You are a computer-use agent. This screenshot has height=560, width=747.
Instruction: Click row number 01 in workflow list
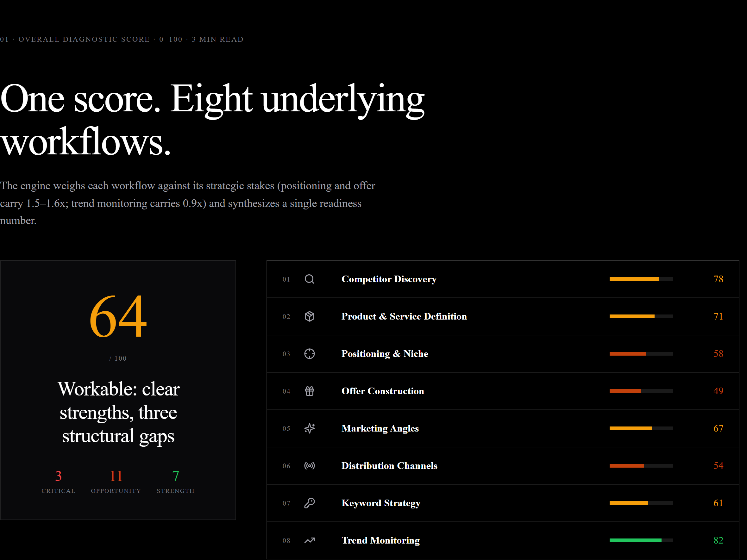click(x=286, y=279)
